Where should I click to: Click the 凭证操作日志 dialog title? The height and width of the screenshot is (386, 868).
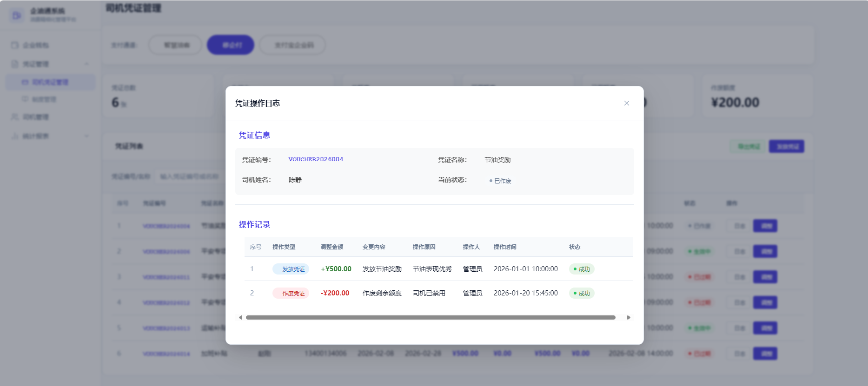coord(258,103)
